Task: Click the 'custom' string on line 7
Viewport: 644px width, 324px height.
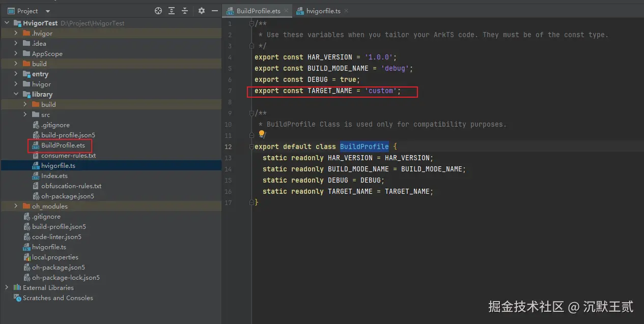Action: tap(381, 91)
